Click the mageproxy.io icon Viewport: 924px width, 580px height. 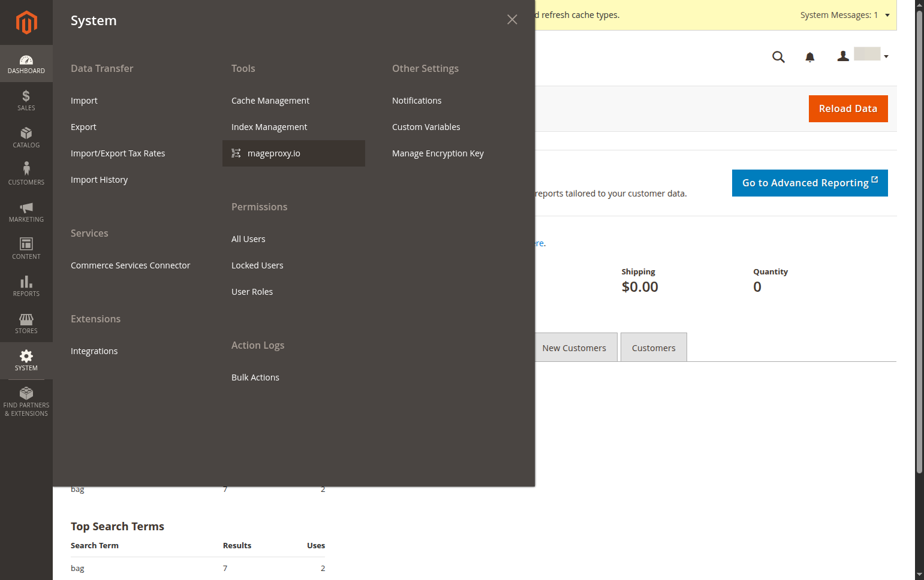click(x=236, y=153)
